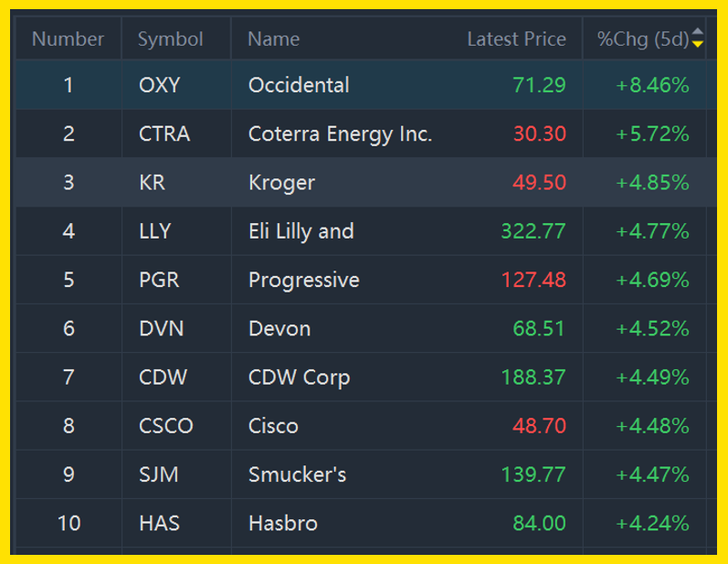Select the LLY symbol cell
Screen dimensions: 728x564
155,231
